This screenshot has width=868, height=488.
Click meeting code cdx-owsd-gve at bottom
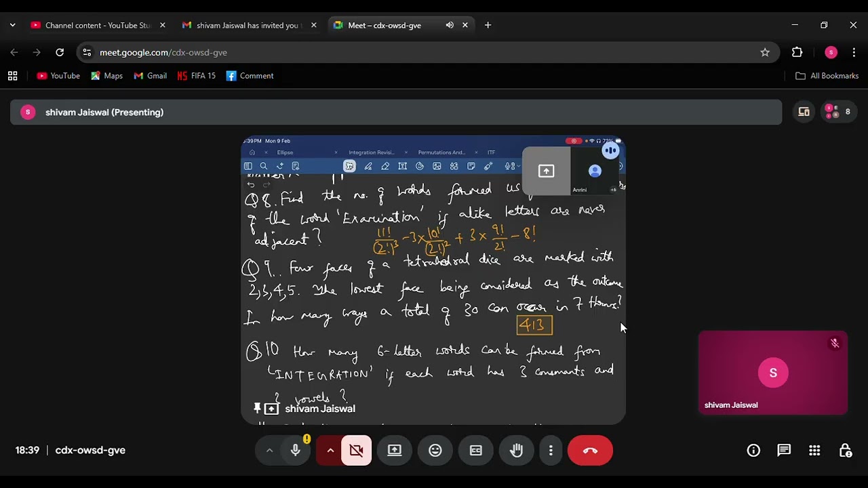pos(90,450)
